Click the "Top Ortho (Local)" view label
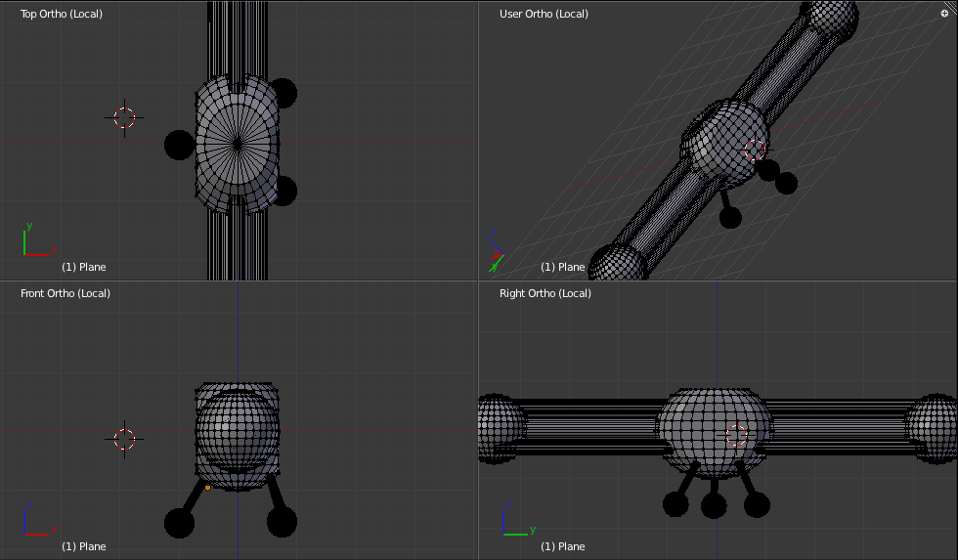The height and width of the screenshot is (560, 958). (61, 14)
